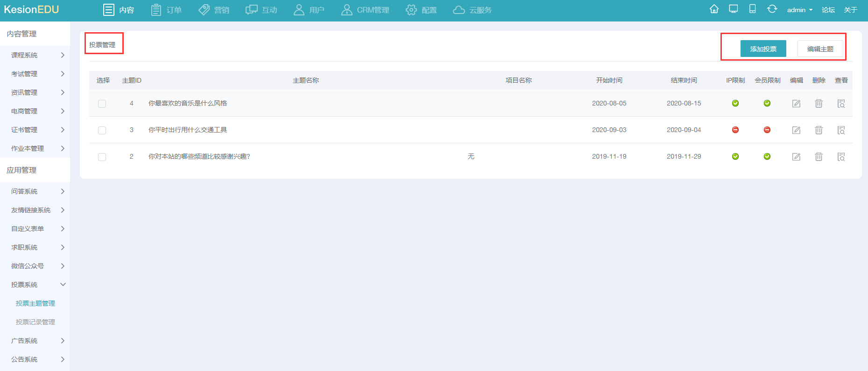868x371 pixels.
Task: Open the 关于 link
Action: [851, 10]
